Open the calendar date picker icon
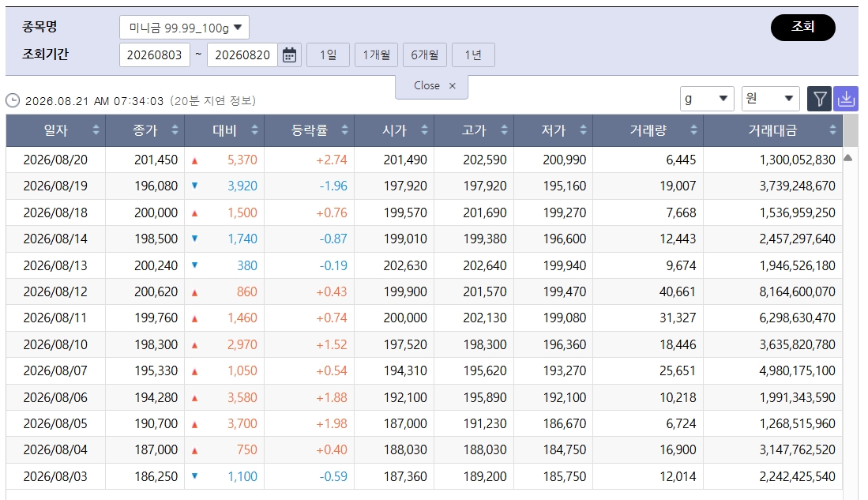Image resolution: width=868 pixels, height=500 pixels. 289,55
